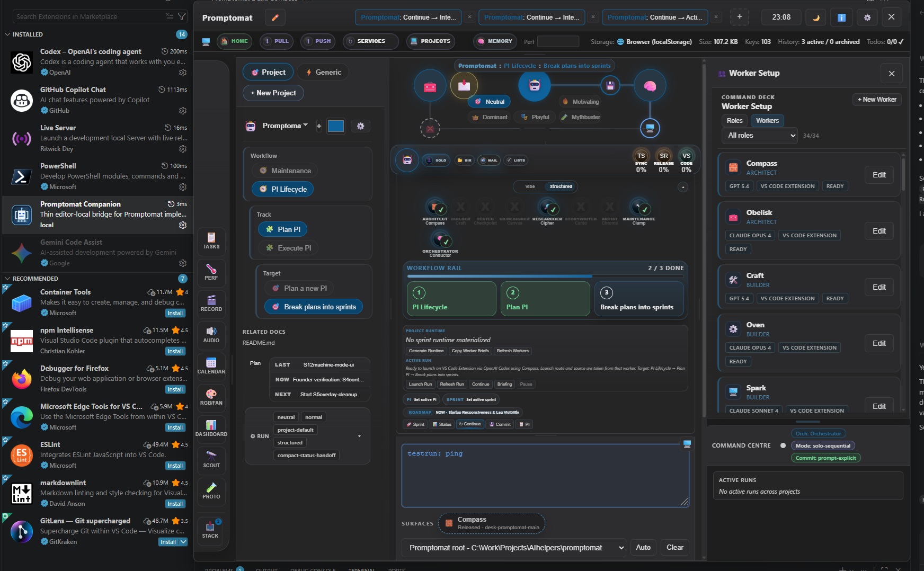Click the brain node icon in the flow graph
The height and width of the screenshot is (571, 924).
(x=650, y=86)
